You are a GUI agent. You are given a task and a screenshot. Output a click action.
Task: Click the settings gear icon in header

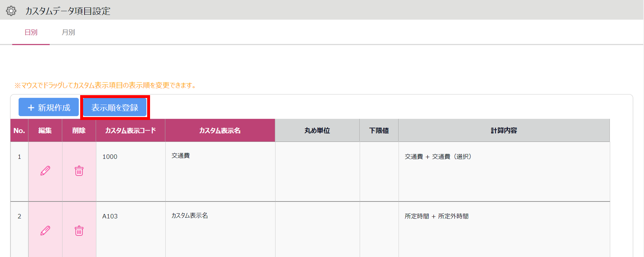click(x=11, y=11)
